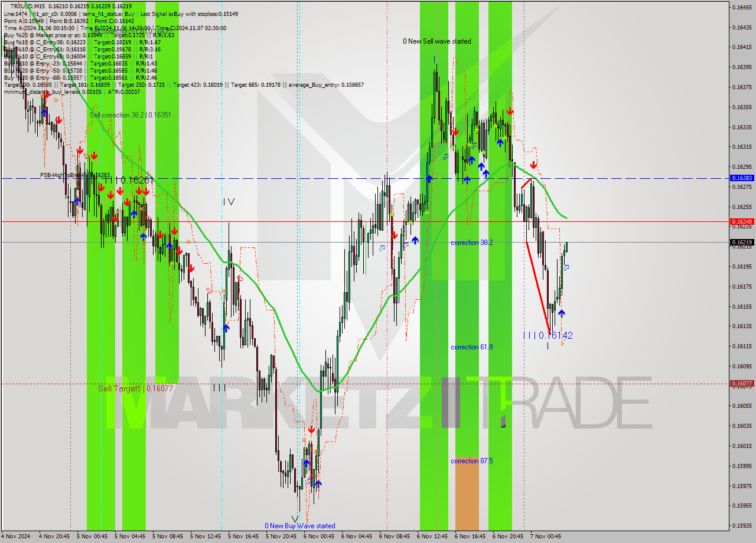Click the 'correction 38.2' Fibonacci label
Viewport: 756px width, 543px height.
471,243
